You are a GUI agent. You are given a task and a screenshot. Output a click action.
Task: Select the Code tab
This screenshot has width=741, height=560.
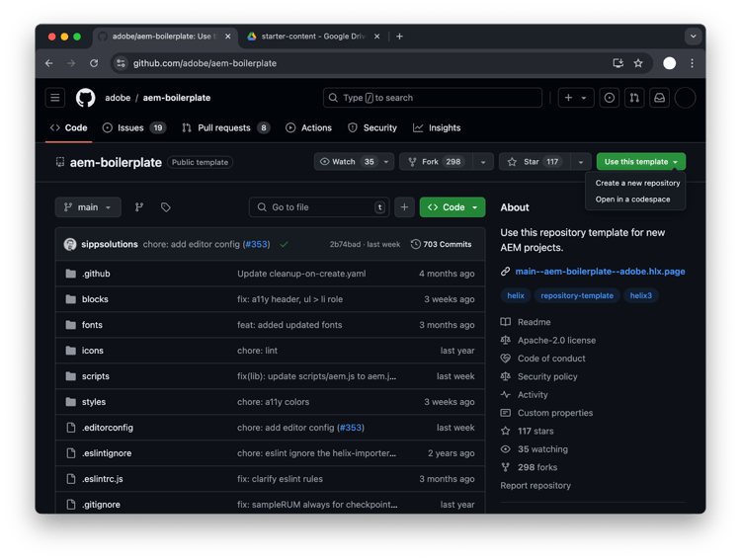pos(69,128)
